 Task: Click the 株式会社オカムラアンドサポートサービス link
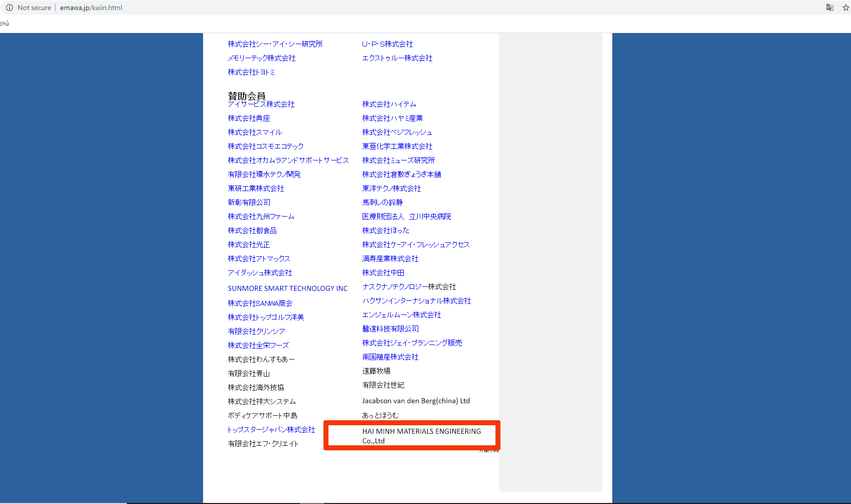click(288, 160)
